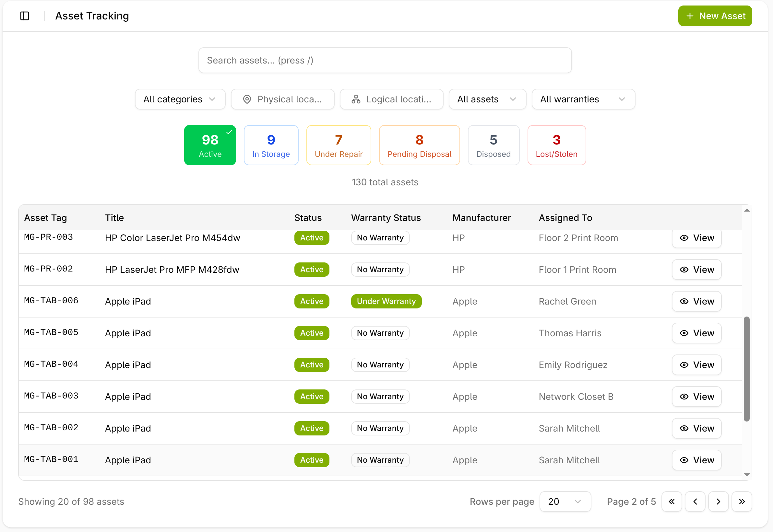Click the network hierarchy icon in Logical location filter
Image resolution: width=773 pixels, height=532 pixels.
pos(356,99)
